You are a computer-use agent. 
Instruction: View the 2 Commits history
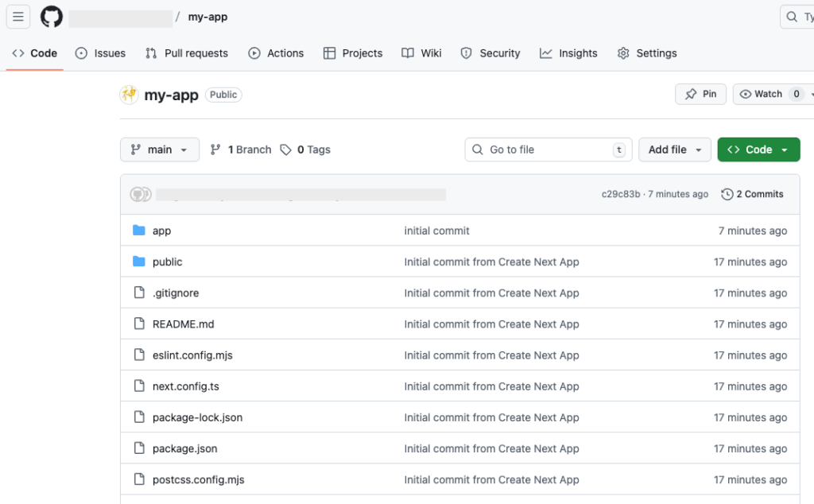pyautogui.click(x=752, y=194)
